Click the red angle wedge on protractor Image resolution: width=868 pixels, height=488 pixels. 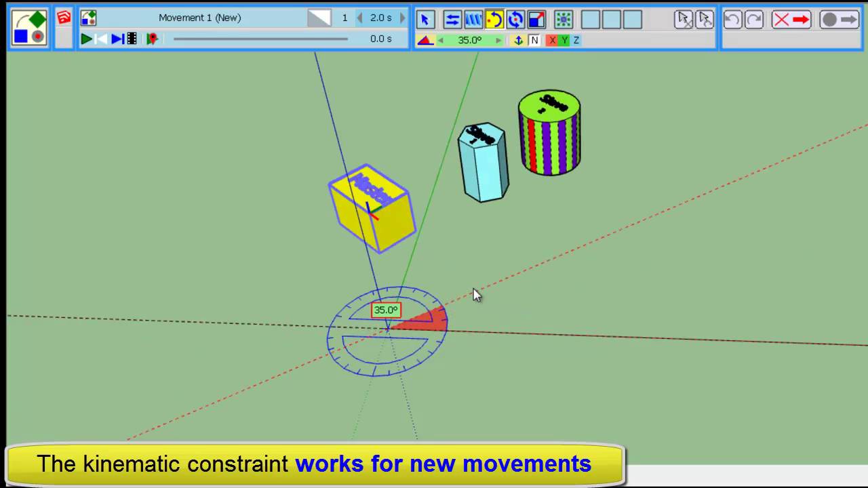(x=426, y=321)
